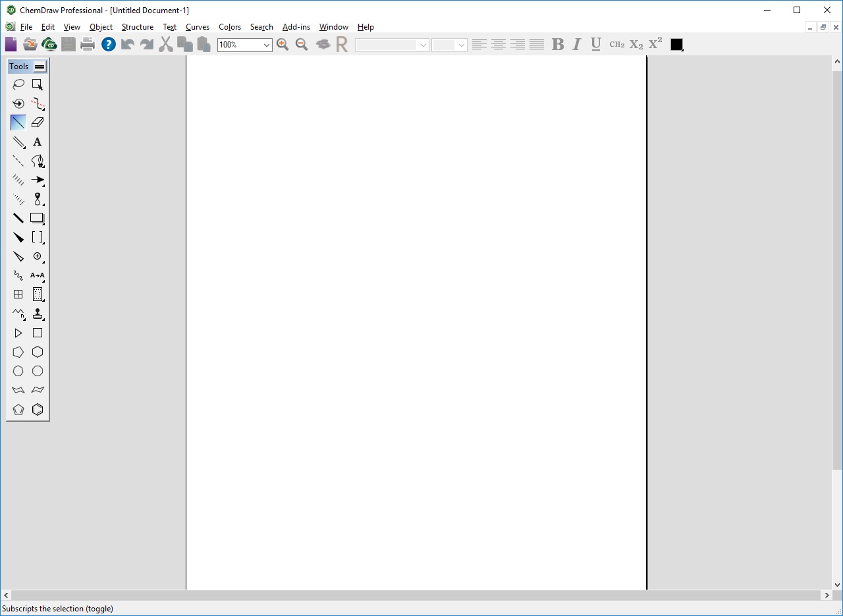The height and width of the screenshot is (616, 843).
Task: Toggle Bold text formatting
Action: pyautogui.click(x=558, y=44)
